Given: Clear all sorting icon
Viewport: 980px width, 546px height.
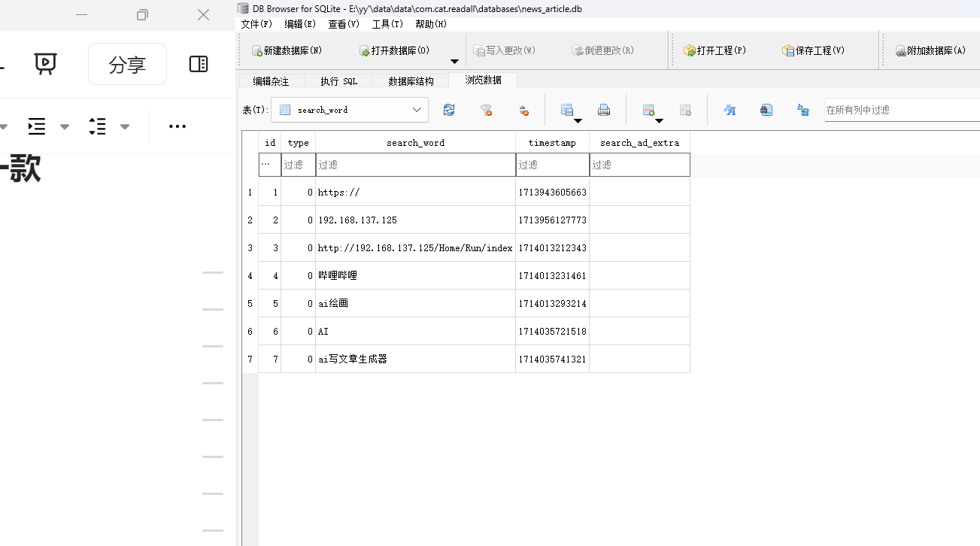Looking at the screenshot, I should click(x=524, y=110).
